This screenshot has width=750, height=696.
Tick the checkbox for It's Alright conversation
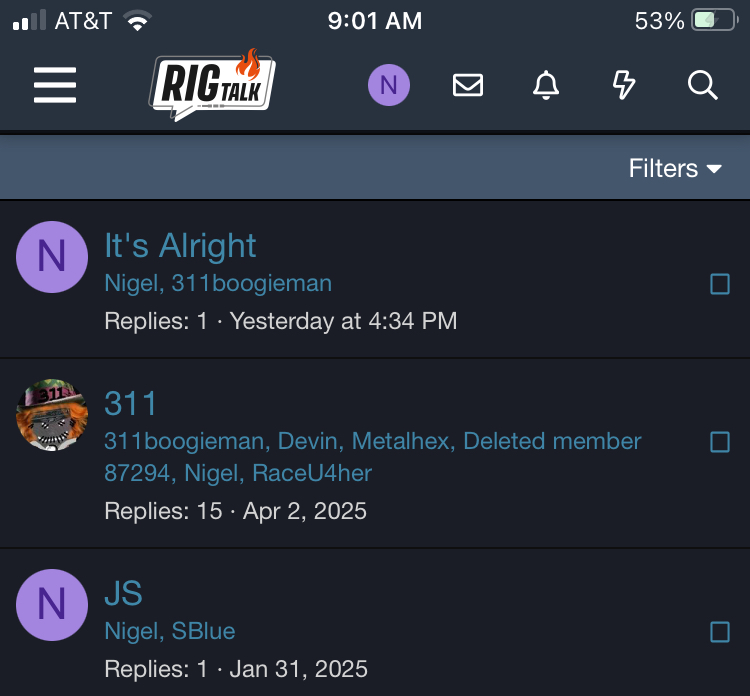pyautogui.click(x=719, y=284)
